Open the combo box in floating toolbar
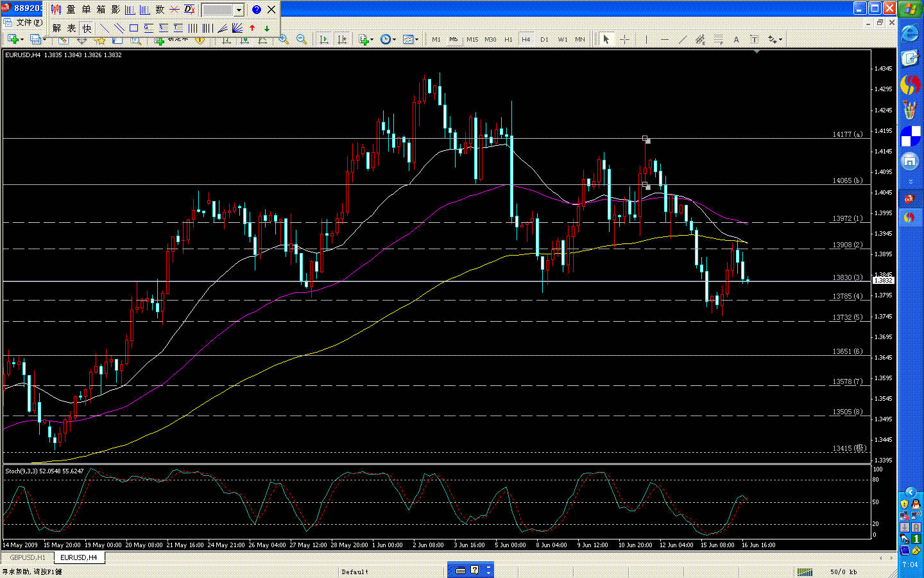The height and width of the screenshot is (578, 924). (239, 10)
